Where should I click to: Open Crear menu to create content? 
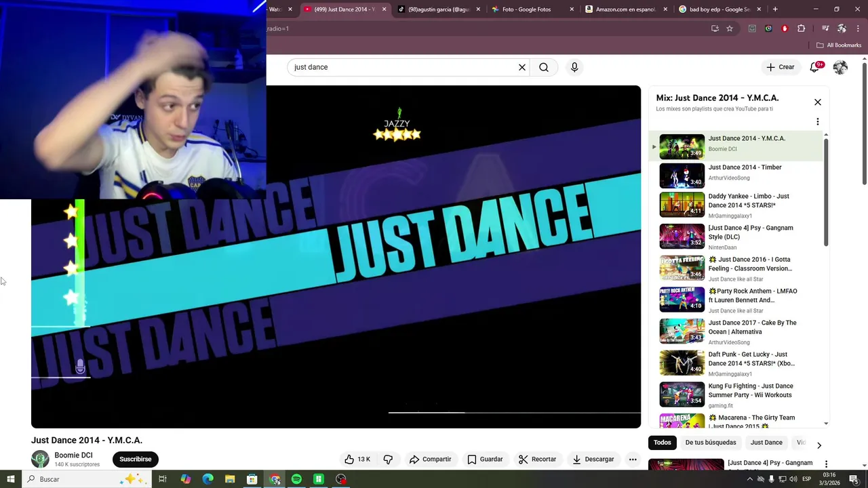[x=780, y=67]
